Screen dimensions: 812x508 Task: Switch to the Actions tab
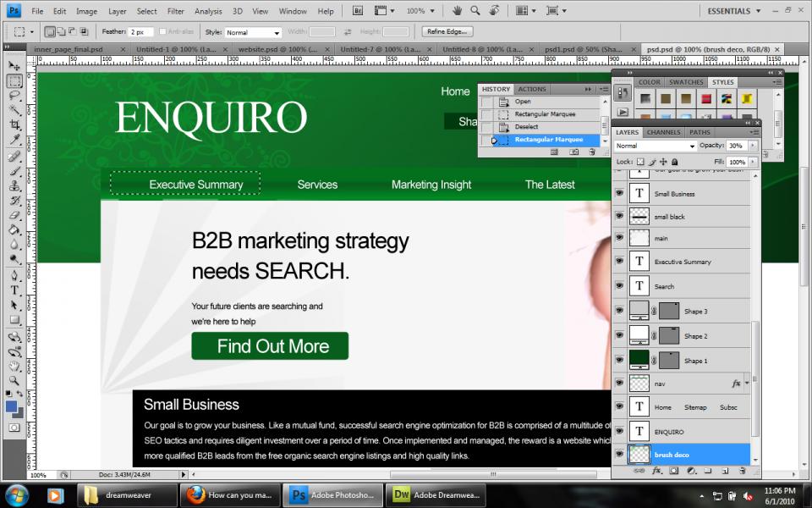(x=532, y=89)
